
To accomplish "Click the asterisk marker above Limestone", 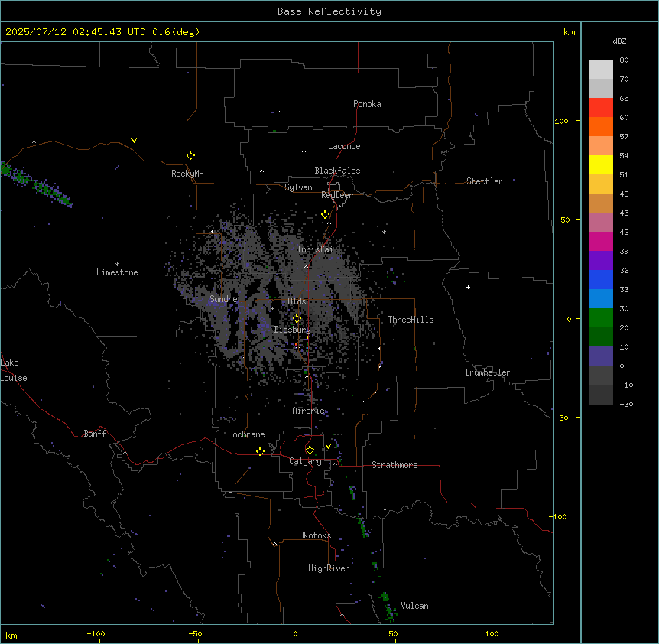I will [117, 265].
